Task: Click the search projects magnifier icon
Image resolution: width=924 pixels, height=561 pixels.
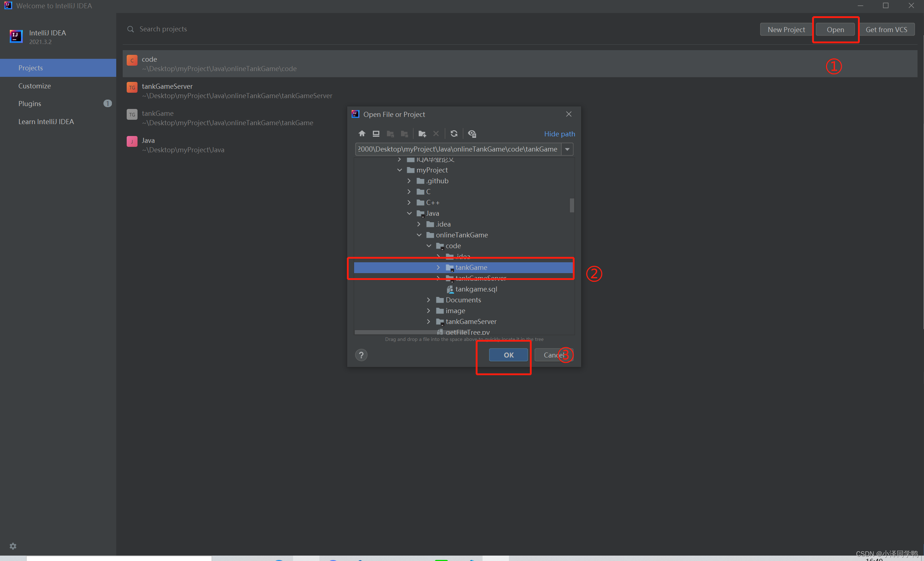Action: pos(131,29)
